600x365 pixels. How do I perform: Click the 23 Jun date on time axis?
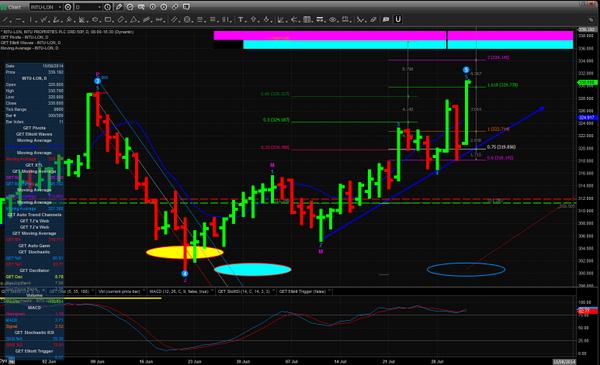(x=194, y=361)
